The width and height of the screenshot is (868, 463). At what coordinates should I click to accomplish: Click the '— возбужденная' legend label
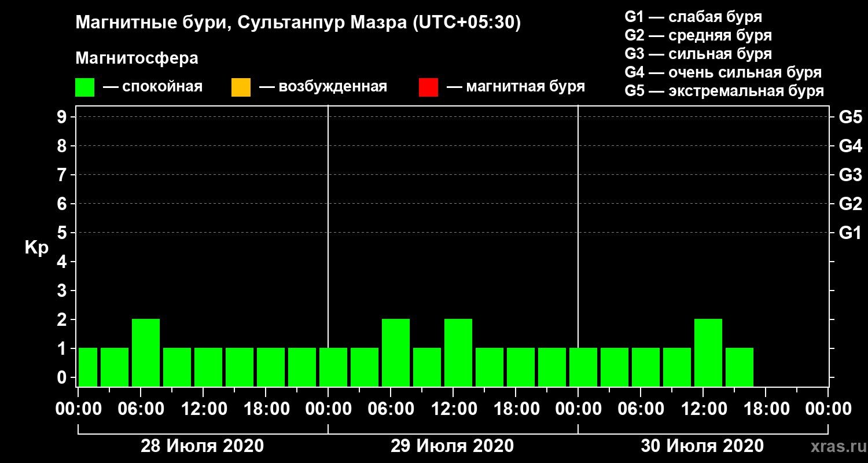click(323, 87)
